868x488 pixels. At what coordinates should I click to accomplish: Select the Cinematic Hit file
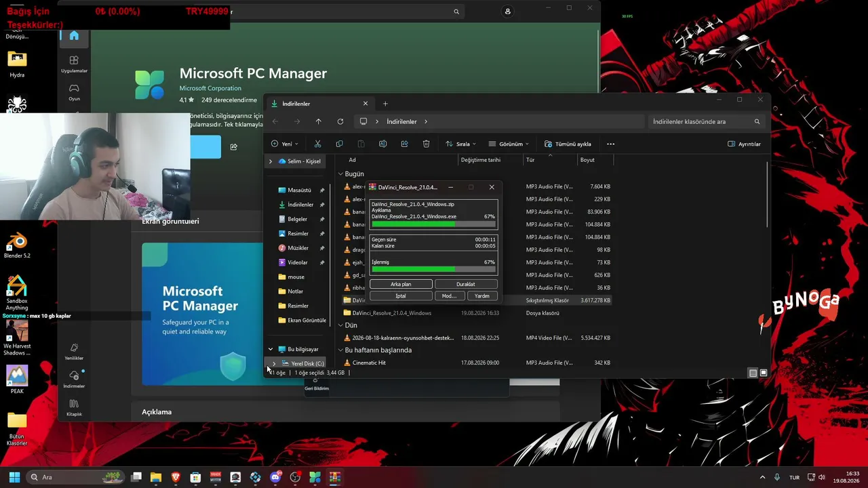point(477,363)
